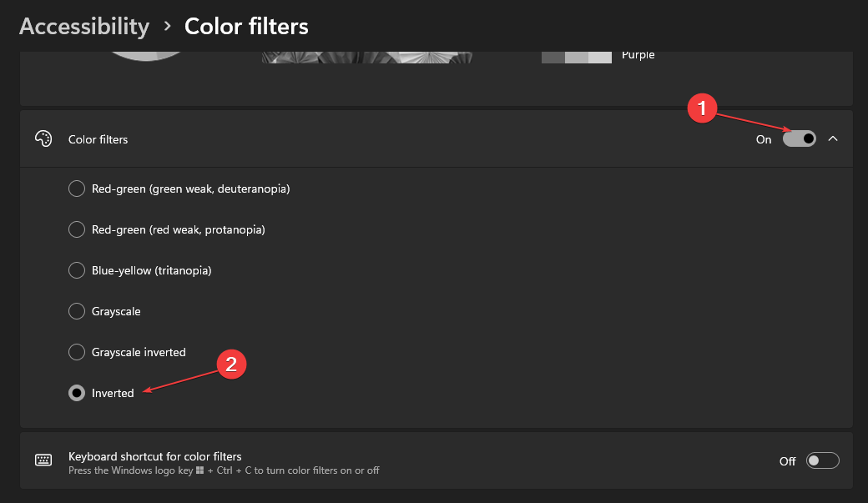Go back to Accessibility via the breadcrumb
Image resolution: width=868 pixels, height=503 pixels.
coord(83,26)
